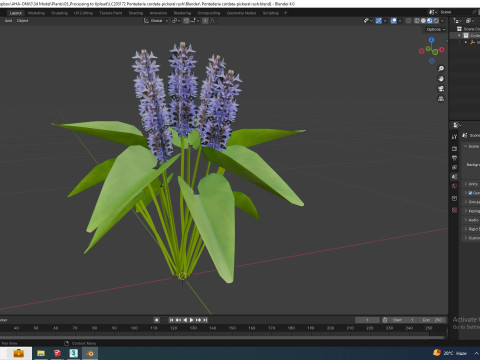Open the viewport shading options dropdown

(443, 21)
